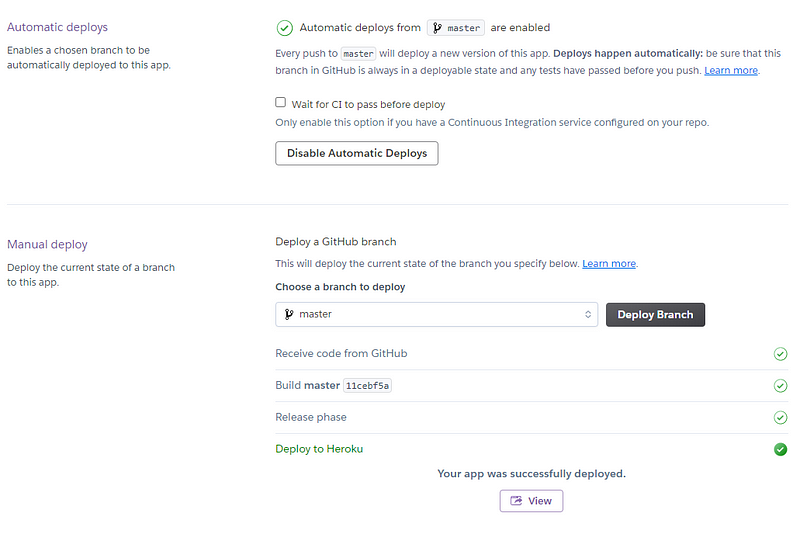This screenshot has width=800, height=548.
Task: Click the Receive code from GitHub checkmark
Action: pyautogui.click(x=780, y=354)
